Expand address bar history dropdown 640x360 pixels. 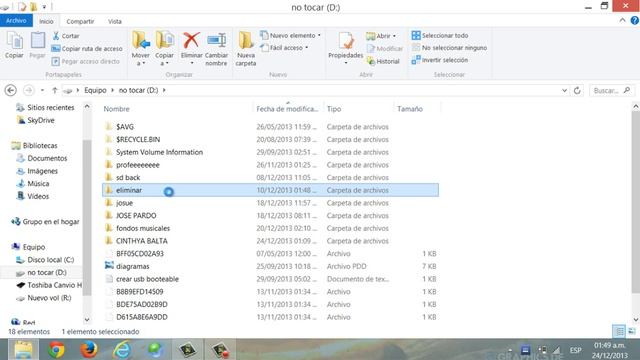point(564,90)
